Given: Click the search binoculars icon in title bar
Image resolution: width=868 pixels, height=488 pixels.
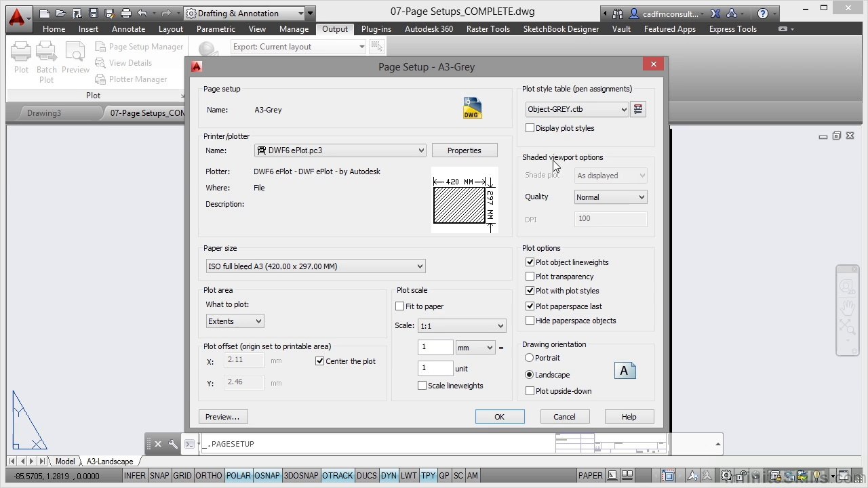Looking at the screenshot, I should click(x=617, y=13).
